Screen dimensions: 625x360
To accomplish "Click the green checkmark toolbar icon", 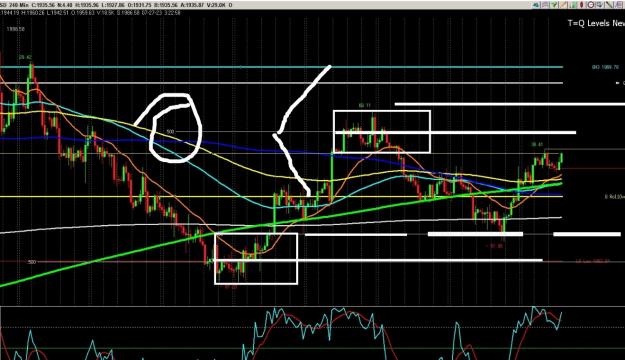I will (554, 5).
